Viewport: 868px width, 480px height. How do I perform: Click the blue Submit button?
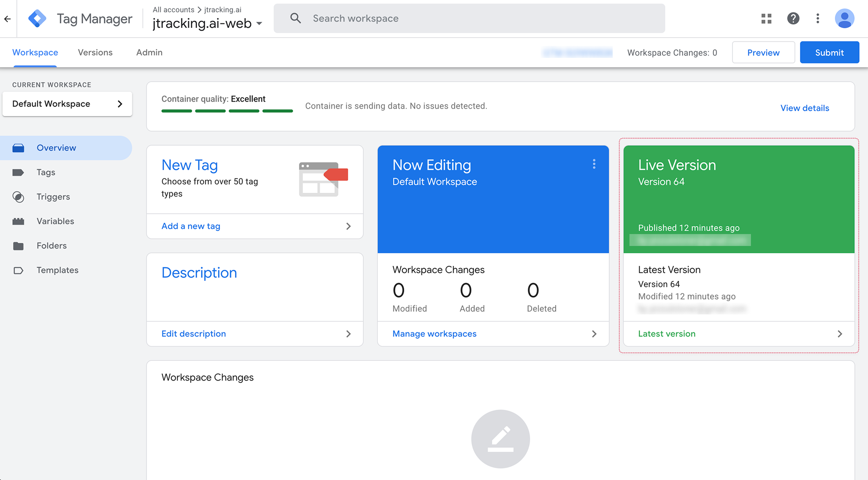tap(829, 53)
